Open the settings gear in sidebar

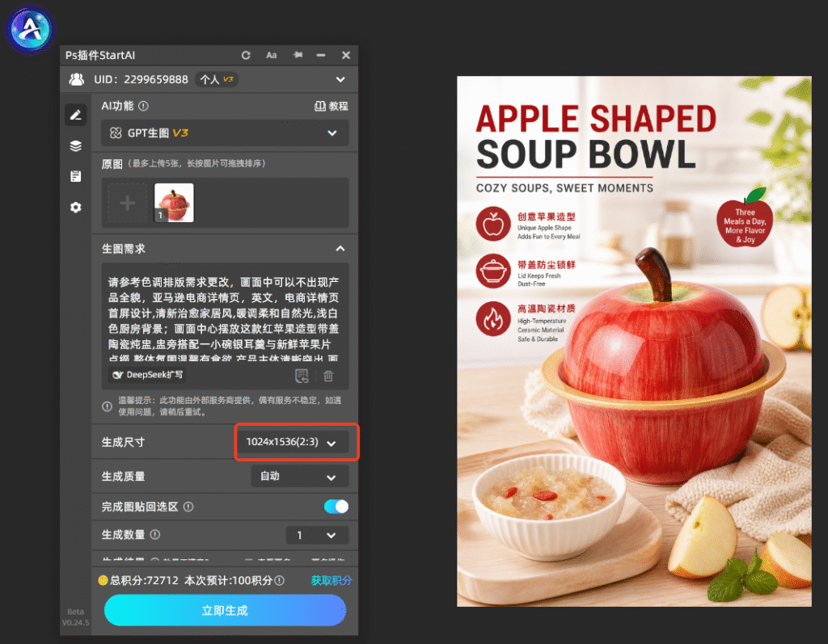click(75, 207)
